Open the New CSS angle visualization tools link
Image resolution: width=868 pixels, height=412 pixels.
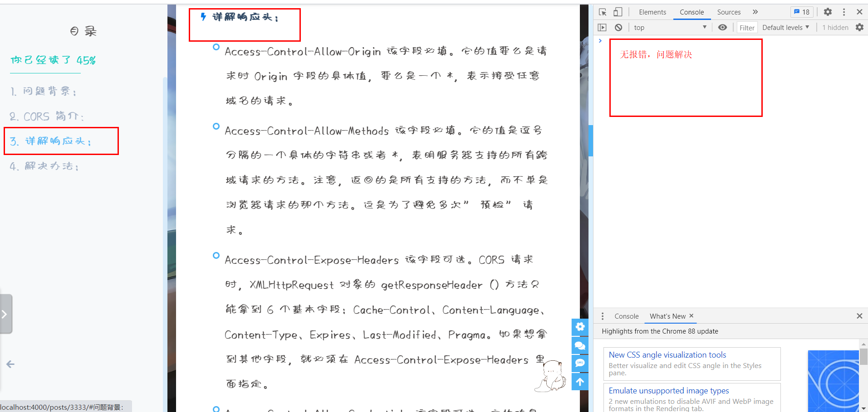(x=667, y=354)
